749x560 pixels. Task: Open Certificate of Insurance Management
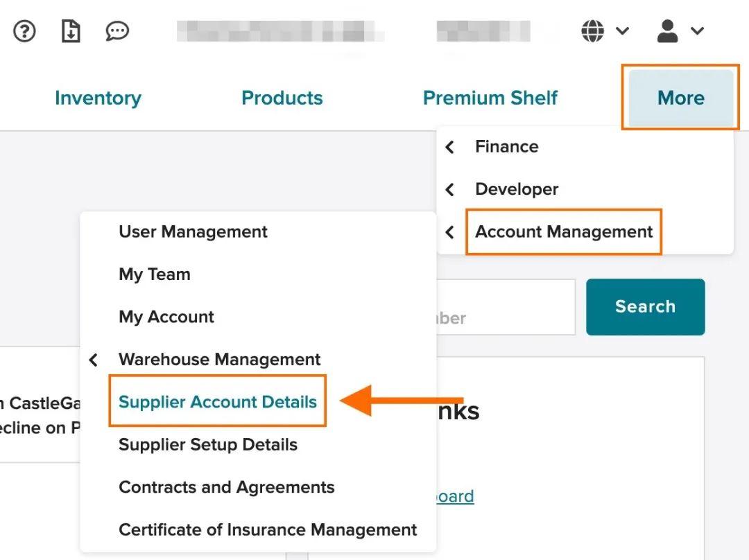pos(268,530)
